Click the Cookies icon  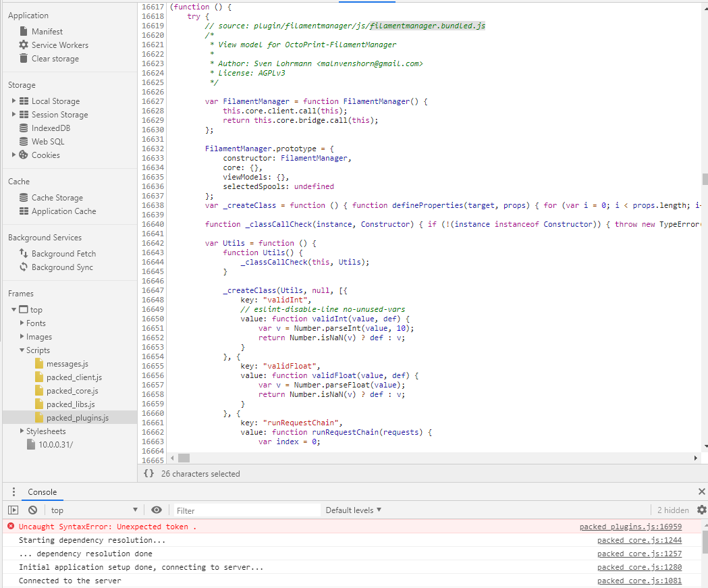click(x=24, y=155)
